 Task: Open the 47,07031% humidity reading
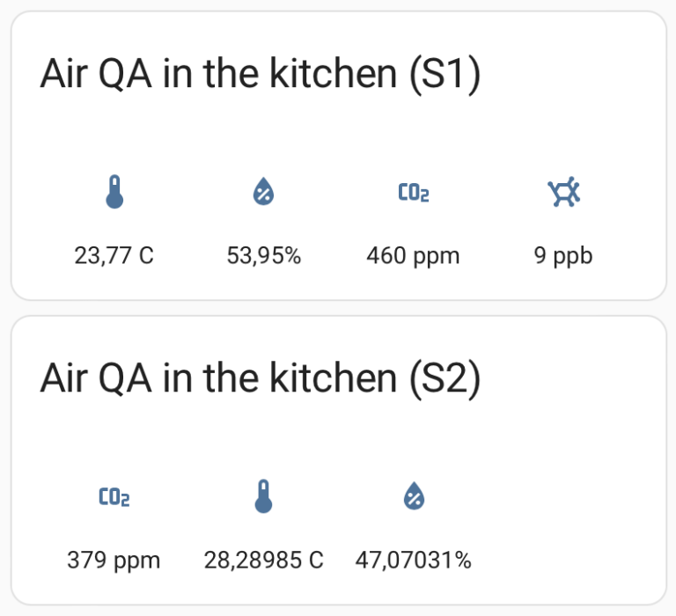[414, 561]
